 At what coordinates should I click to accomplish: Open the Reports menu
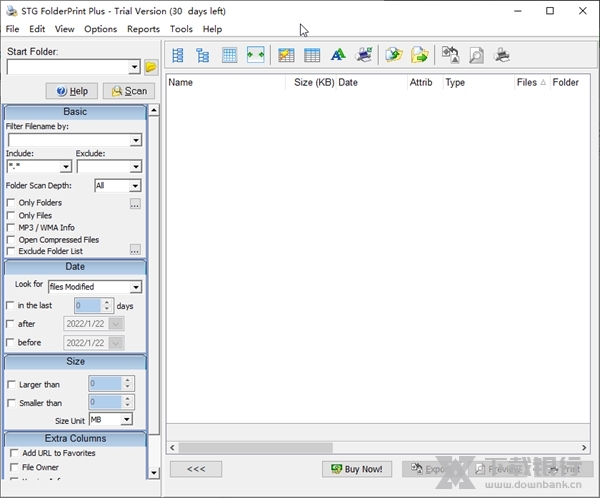143,29
